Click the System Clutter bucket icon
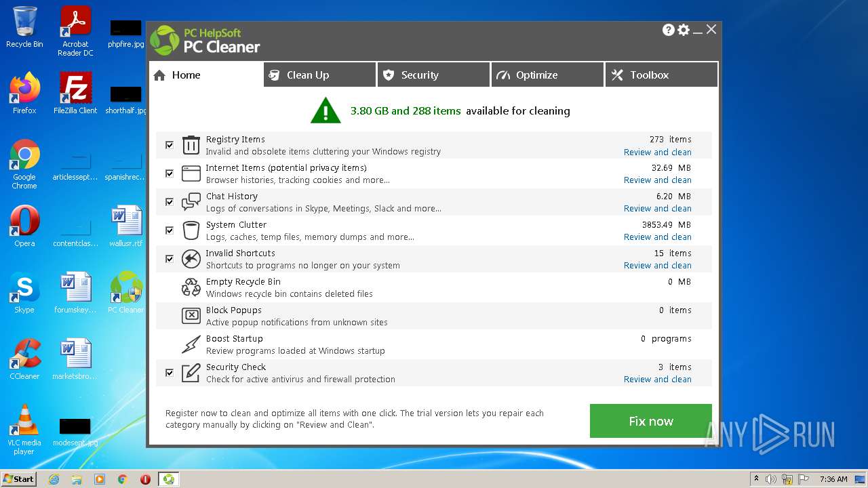Screen dimensions: 868x488 [191, 230]
